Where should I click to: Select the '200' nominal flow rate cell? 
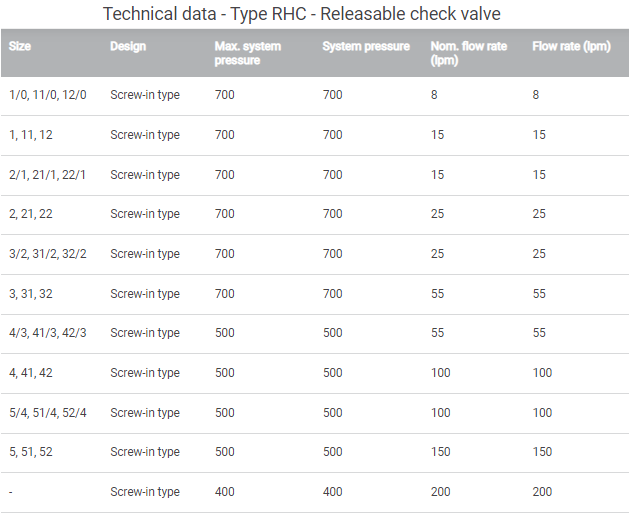coord(440,492)
